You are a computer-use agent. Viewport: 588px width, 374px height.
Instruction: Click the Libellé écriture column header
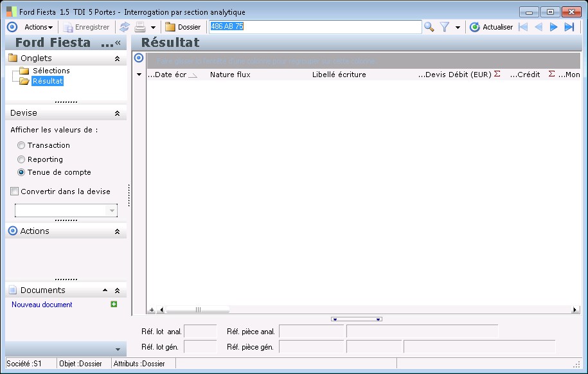point(339,75)
